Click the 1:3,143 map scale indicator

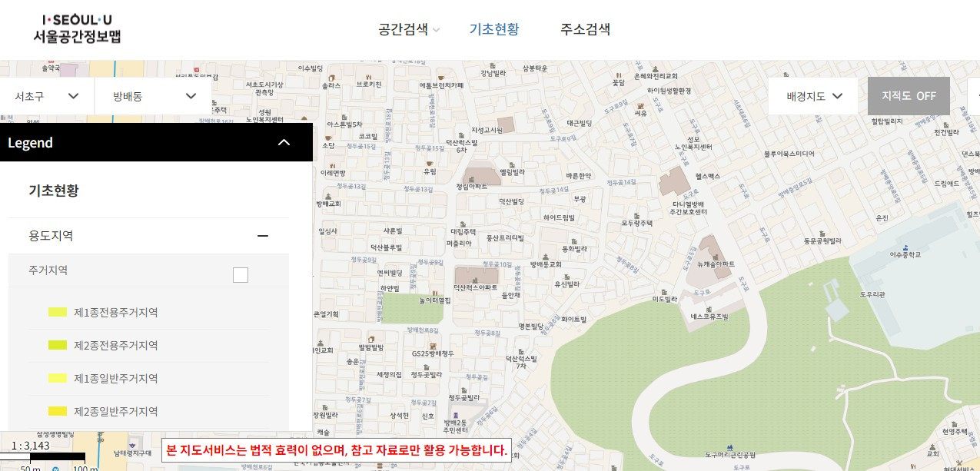[31, 446]
